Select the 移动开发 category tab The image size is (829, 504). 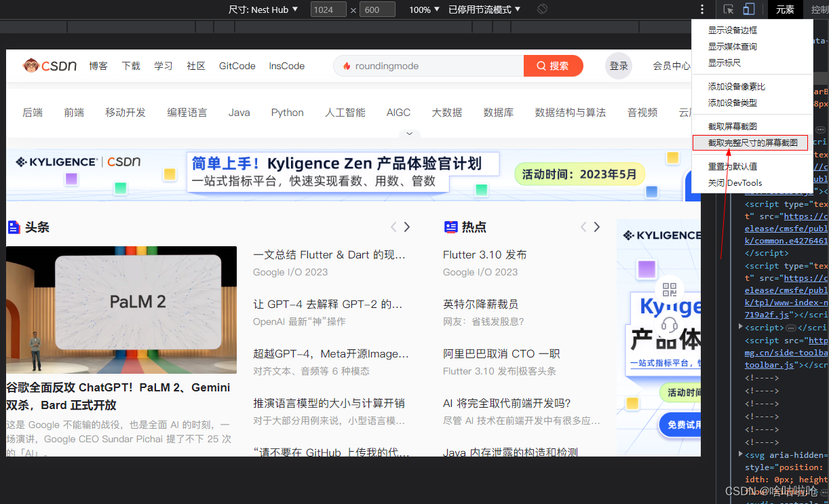pyautogui.click(x=126, y=113)
